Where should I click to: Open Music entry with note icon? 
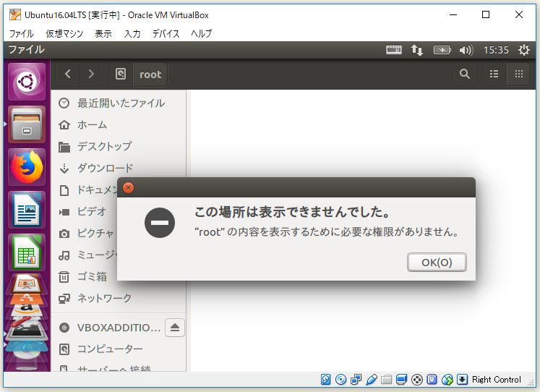(85, 255)
